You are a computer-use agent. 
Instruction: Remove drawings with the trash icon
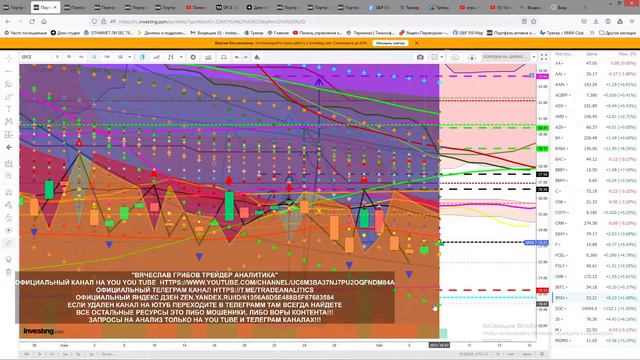click(x=9, y=272)
